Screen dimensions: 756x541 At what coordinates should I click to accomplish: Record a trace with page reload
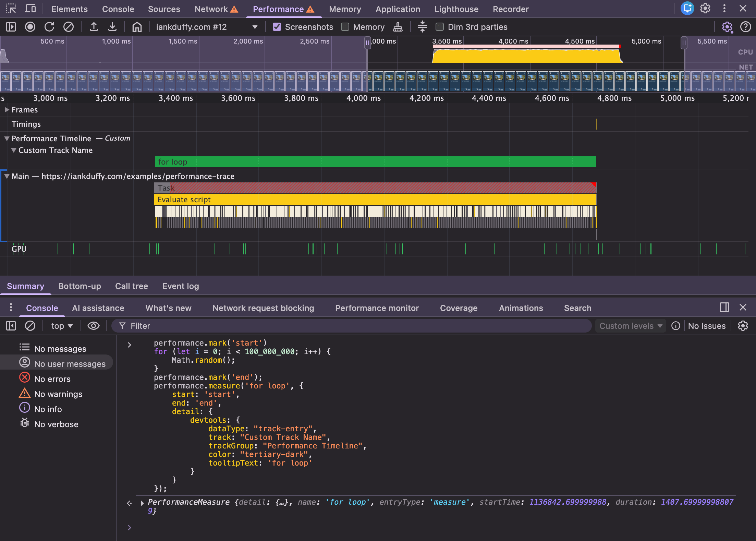[x=50, y=26]
